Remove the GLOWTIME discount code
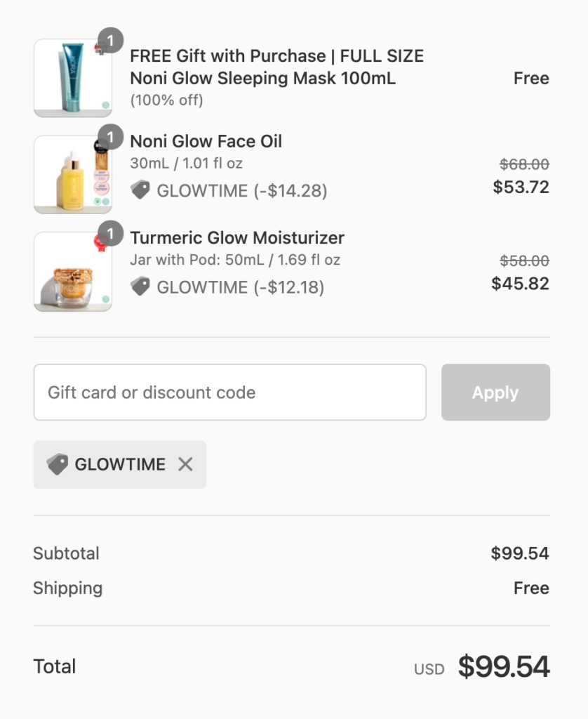The height and width of the screenshot is (719, 588). (x=185, y=464)
